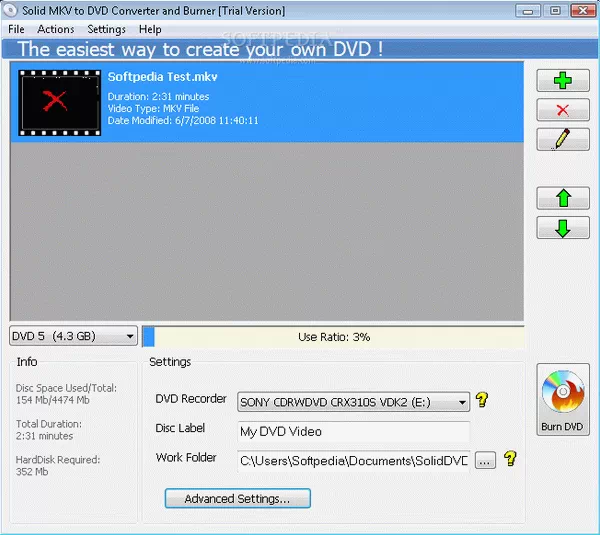Click the Burn DVD disc button

(x=564, y=400)
